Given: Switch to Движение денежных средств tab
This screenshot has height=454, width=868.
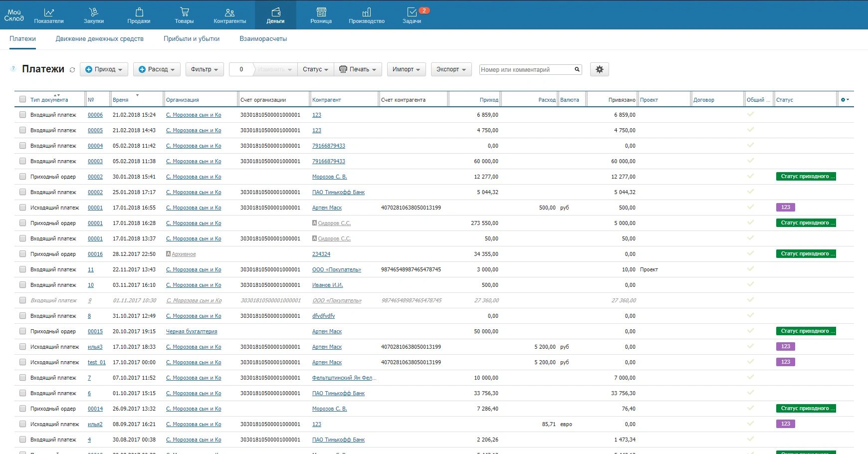Looking at the screenshot, I should coord(100,39).
